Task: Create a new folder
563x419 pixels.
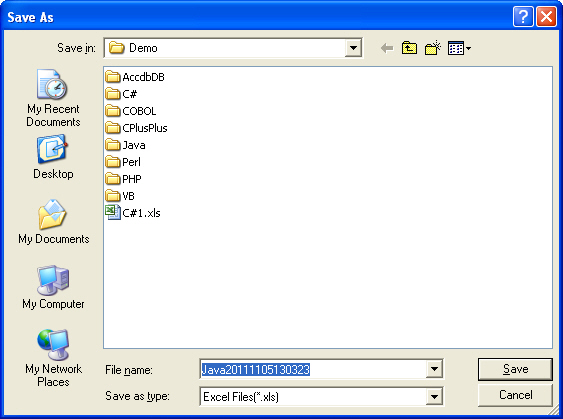Action: tap(433, 48)
